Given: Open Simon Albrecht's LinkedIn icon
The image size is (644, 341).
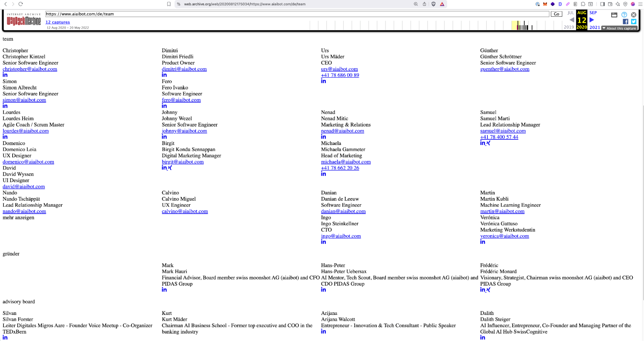Looking at the screenshot, I should (5, 106).
